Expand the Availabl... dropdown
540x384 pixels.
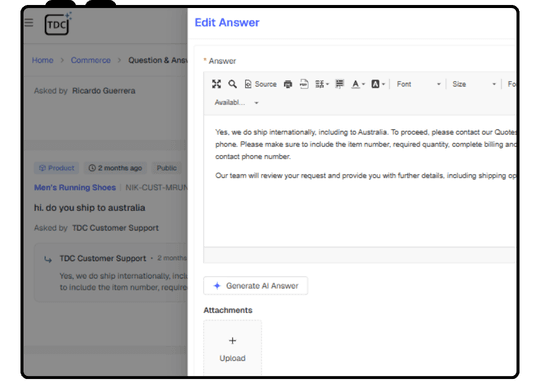click(x=236, y=103)
